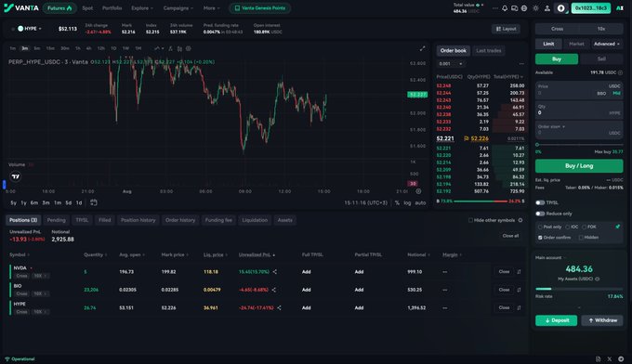Open Order size unit dropdown
Image resolution: width=632 pixels, height=364 pixels.
click(x=551, y=126)
